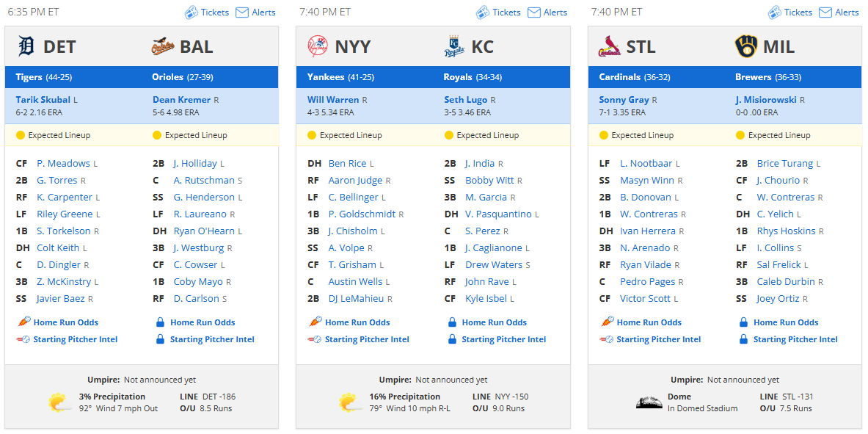868x434 pixels.
Task: Click partly cloudy weather icon for DET game
Action: pyautogui.click(x=59, y=402)
